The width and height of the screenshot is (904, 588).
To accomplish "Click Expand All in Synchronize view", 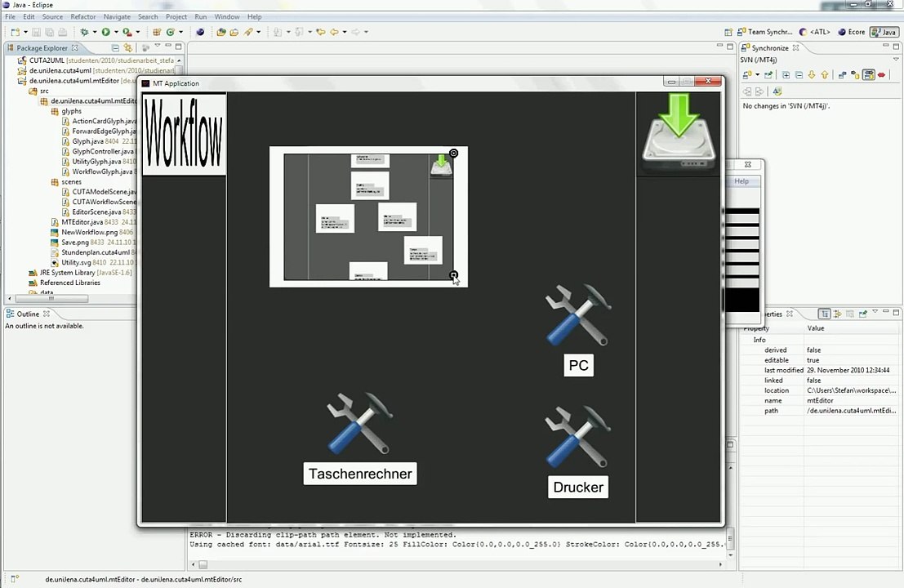I will (x=786, y=75).
